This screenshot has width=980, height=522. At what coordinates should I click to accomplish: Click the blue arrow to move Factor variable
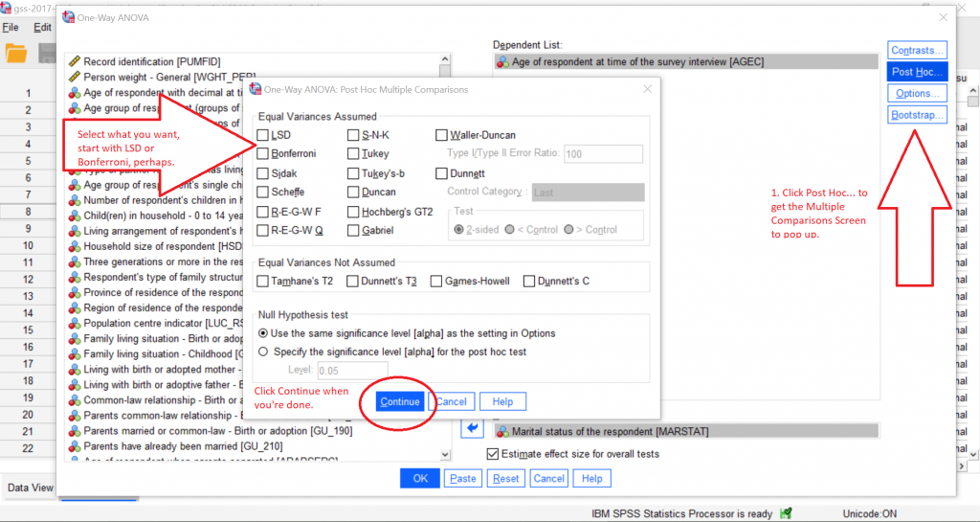pos(472,427)
